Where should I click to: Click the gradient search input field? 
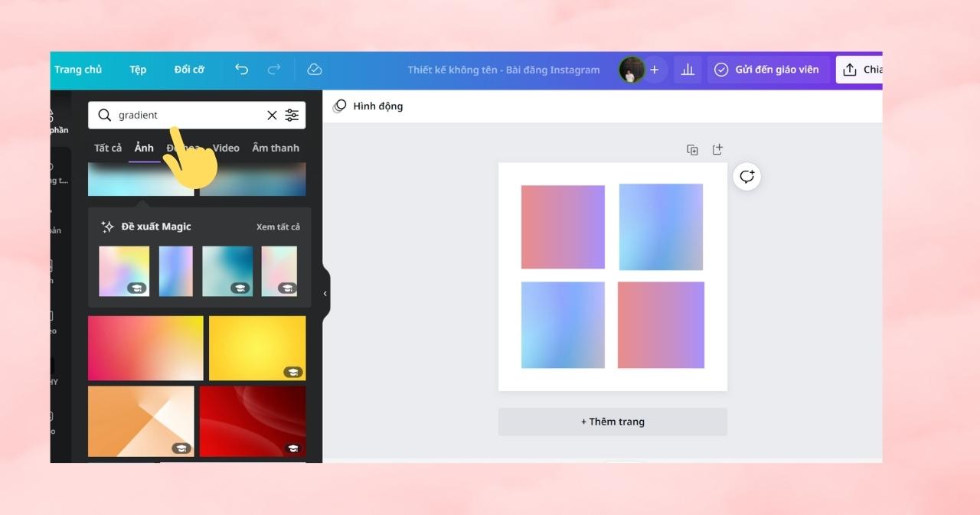[188, 116]
